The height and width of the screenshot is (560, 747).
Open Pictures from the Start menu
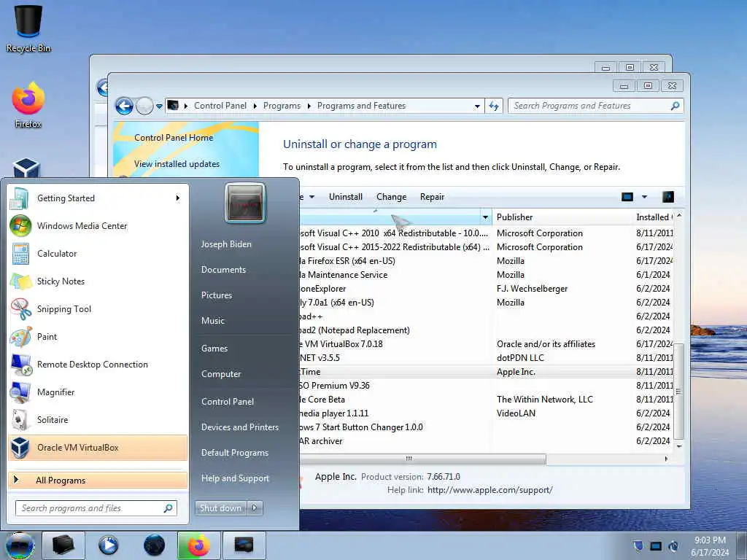(216, 295)
